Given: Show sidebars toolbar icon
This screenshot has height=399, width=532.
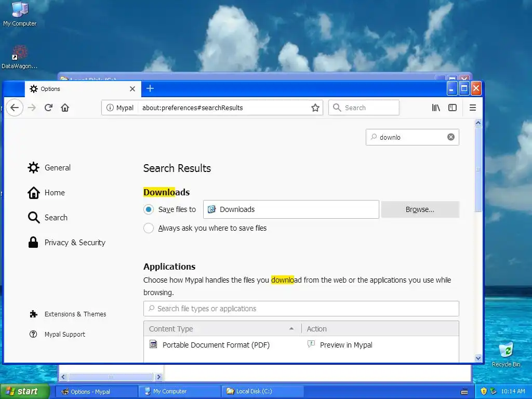Looking at the screenshot, I should [x=453, y=108].
